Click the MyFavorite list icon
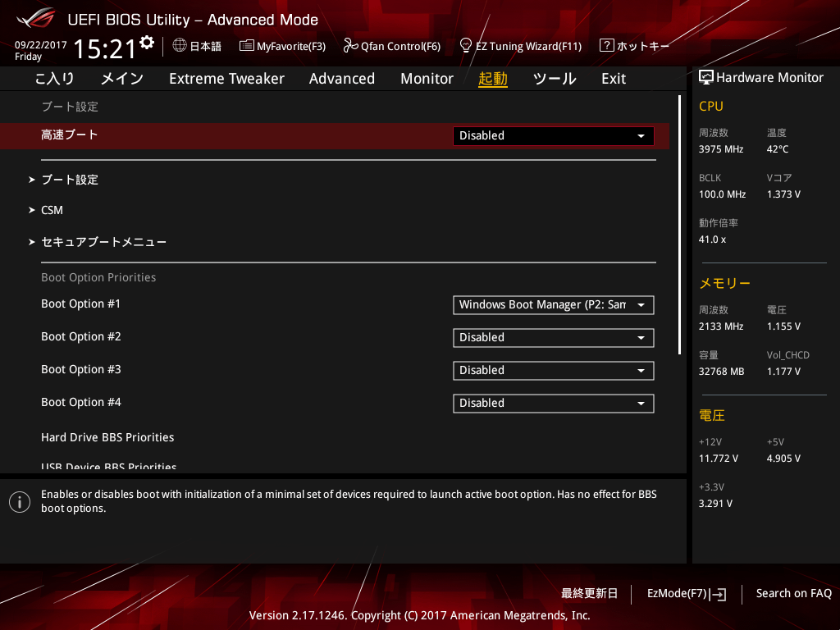The image size is (840, 630). (246, 46)
